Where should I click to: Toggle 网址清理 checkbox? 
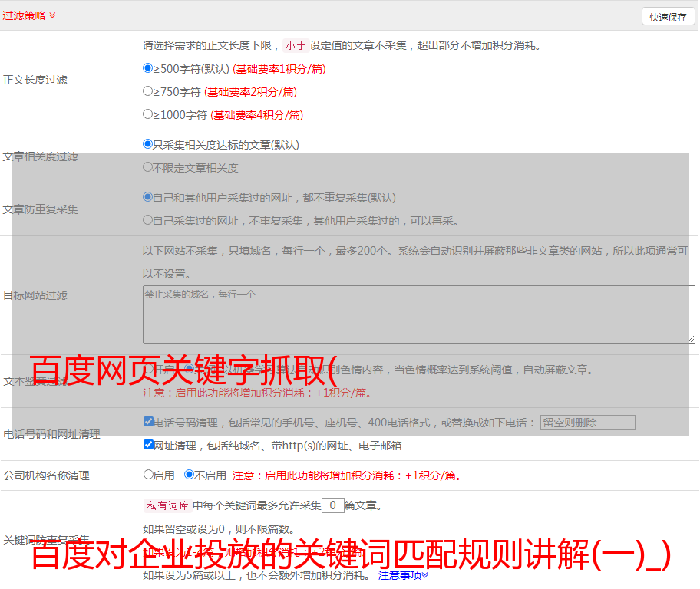(x=148, y=444)
